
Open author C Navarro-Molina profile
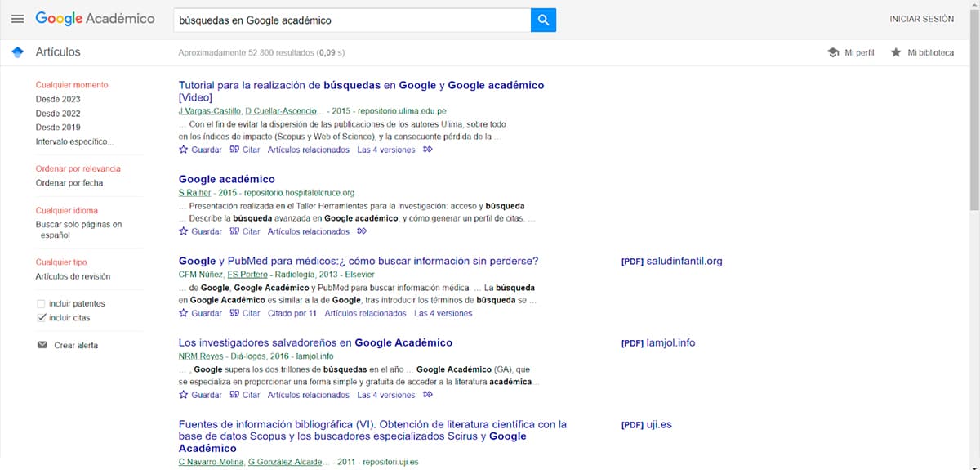[211, 463]
